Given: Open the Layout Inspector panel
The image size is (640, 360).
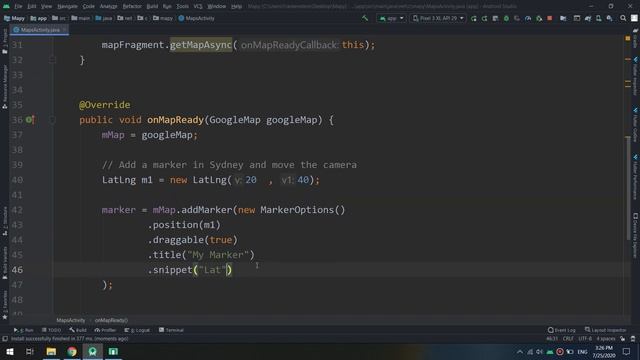Looking at the screenshot, I should point(605,330).
